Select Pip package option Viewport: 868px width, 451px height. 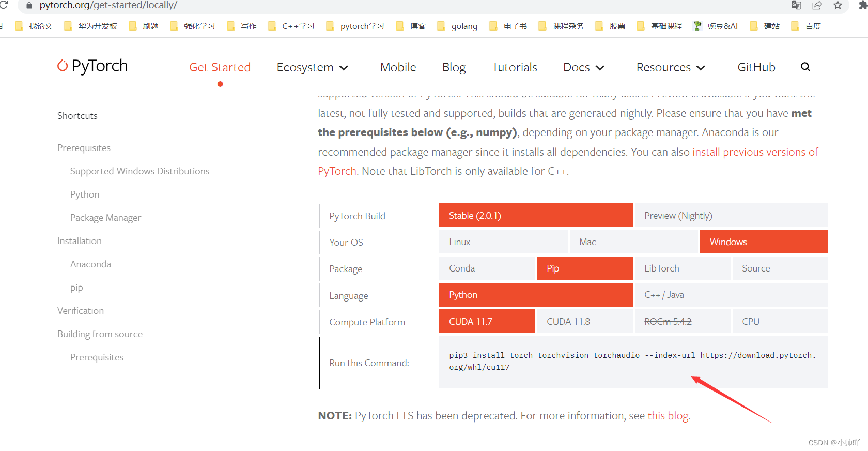point(585,268)
